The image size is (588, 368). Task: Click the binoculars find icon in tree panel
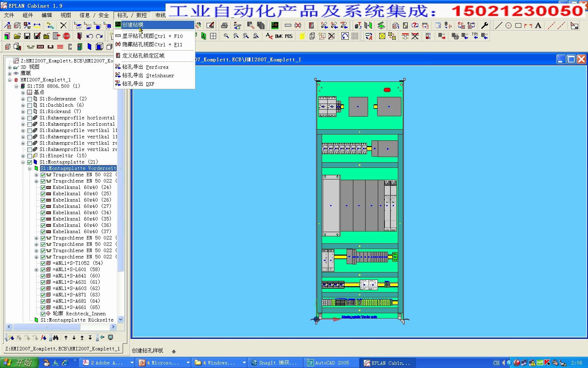(55, 338)
